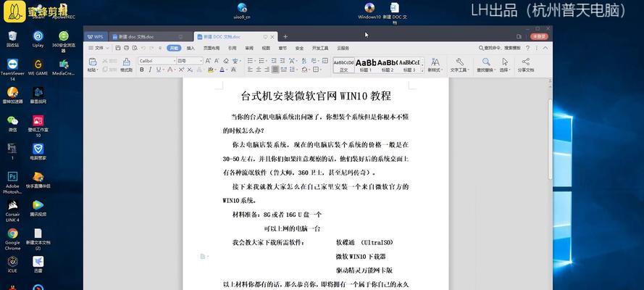Open Print Preview from quick access toolbar
This screenshot has width=644, height=290.
[x=134, y=48]
